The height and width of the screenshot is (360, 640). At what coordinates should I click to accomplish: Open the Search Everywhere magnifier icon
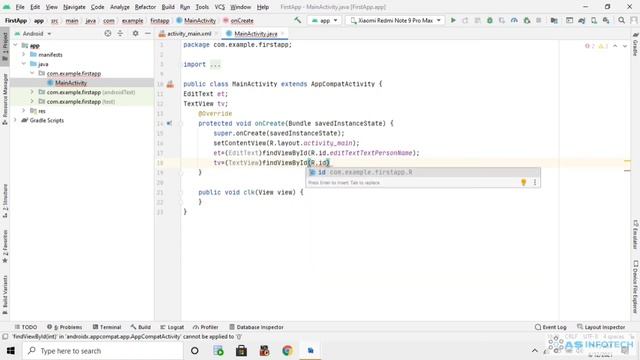tap(621, 20)
